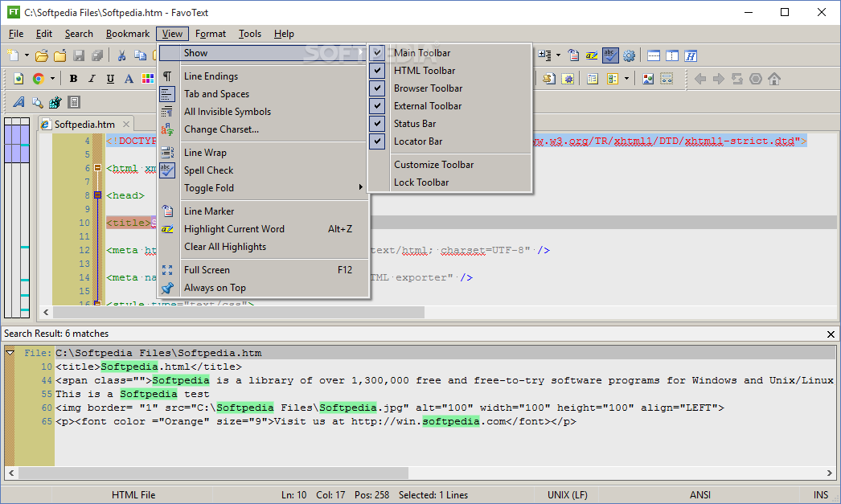
Task: Select Change Charset... option
Action: pos(221,129)
